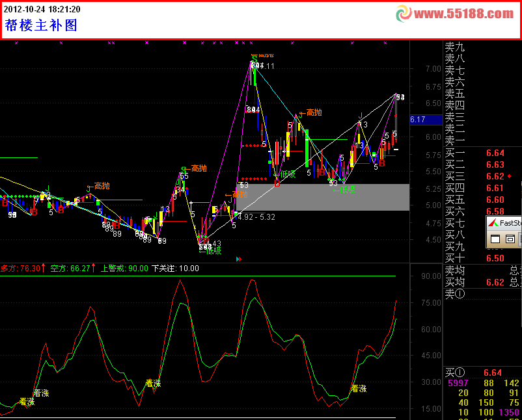The image size is (522, 420).
Task: Click the small arrow marker below the chart
Action: (x=239, y=259)
